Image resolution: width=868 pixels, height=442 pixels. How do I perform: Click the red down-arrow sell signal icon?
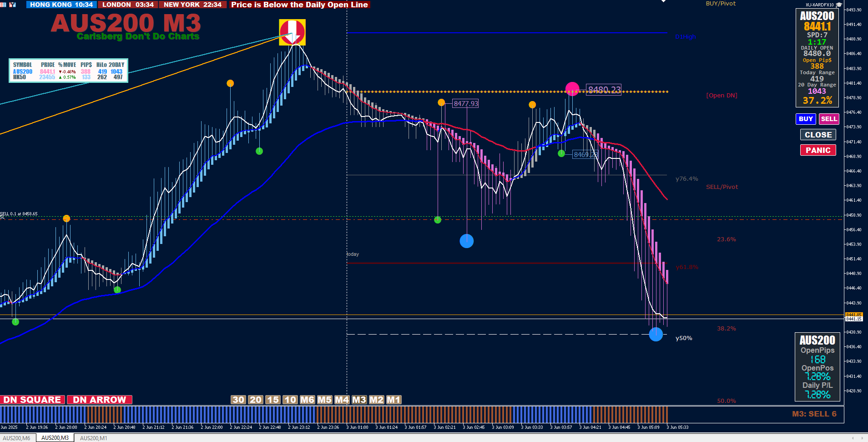(292, 32)
